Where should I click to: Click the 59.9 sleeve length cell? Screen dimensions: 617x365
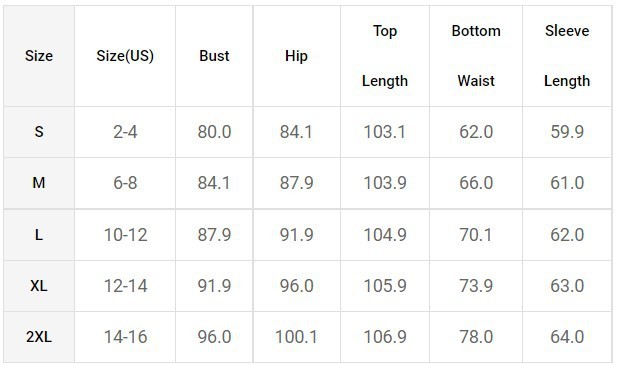coord(567,132)
